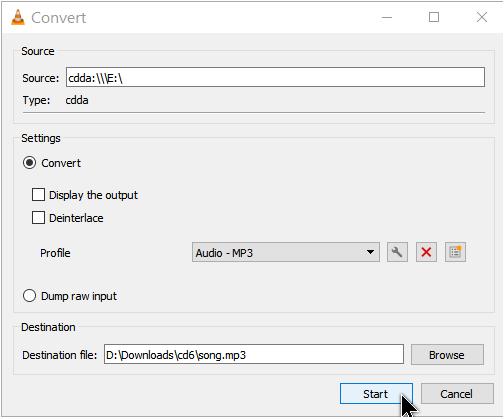503x417 pixels.
Task: Maximize the Convert dialog window
Action: (x=434, y=17)
